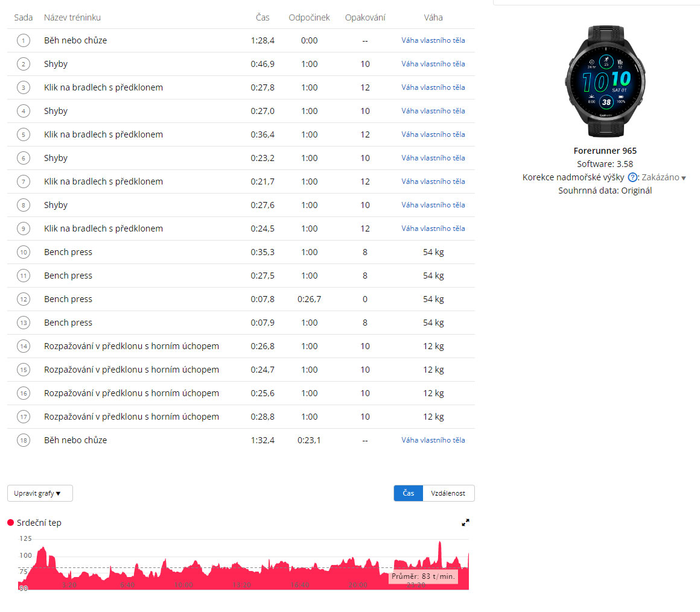The width and height of the screenshot is (700, 612).
Task: Open the Upravit grafy dropdown
Action: click(40, 493)
